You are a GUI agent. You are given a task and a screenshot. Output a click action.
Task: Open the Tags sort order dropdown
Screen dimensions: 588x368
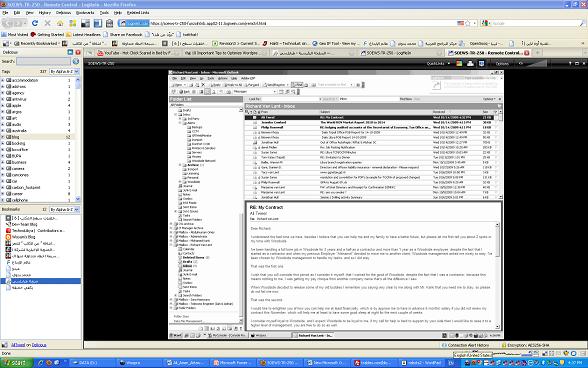click(x=64, y=71)
